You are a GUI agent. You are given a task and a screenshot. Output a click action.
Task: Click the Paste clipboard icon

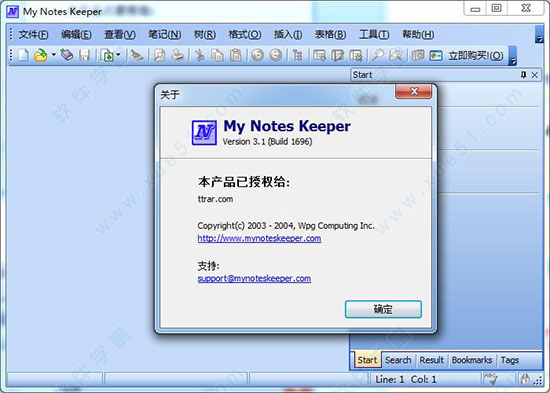[x=236, y=55]
